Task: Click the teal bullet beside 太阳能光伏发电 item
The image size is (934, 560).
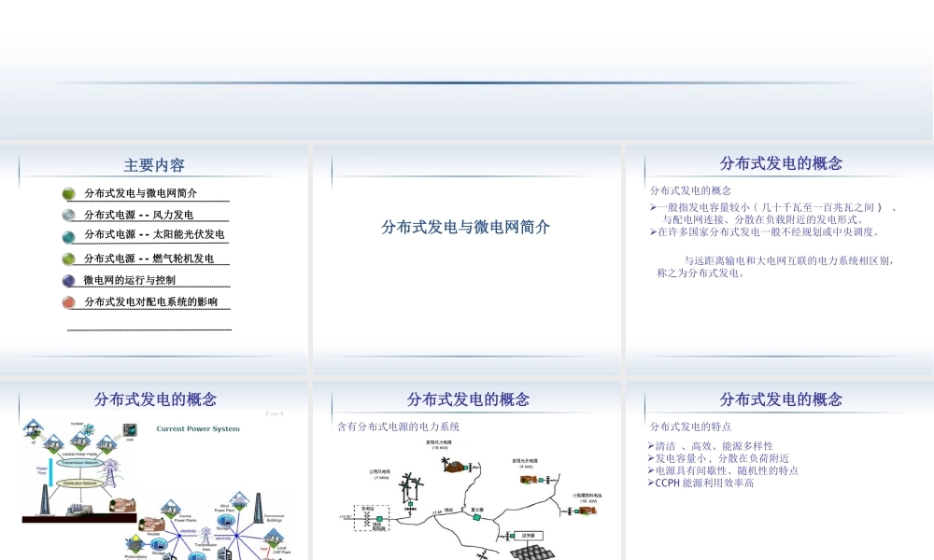Action: coord(68,235)
